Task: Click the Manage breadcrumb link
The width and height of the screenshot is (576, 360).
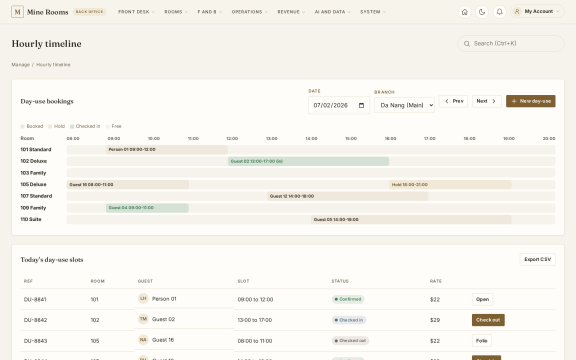Action: [x=21, y=65]
